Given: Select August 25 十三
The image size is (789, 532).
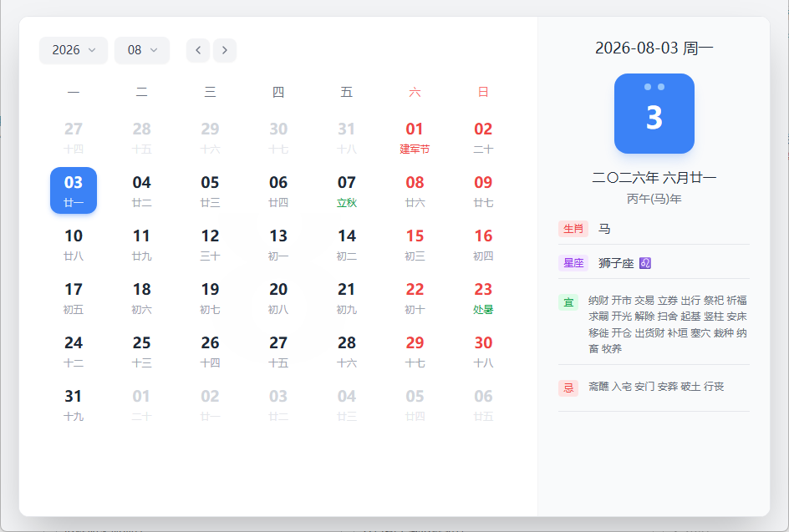Looking at the screenshot, I should [x=142, y=351].
